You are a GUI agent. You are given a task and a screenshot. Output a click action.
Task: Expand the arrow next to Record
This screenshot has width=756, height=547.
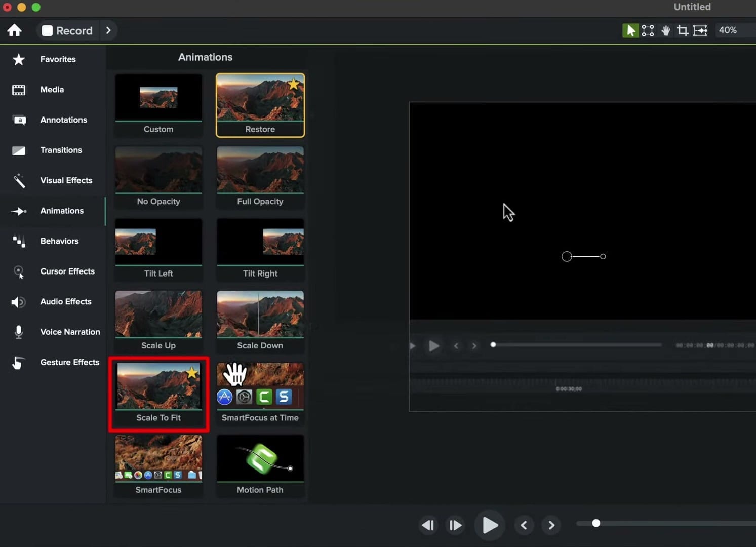tap(108, 30)
